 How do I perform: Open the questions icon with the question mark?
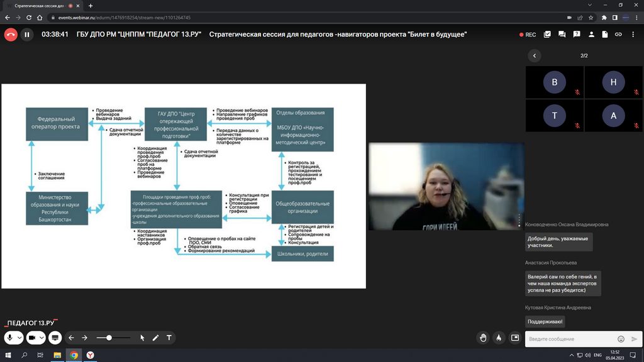577,35
